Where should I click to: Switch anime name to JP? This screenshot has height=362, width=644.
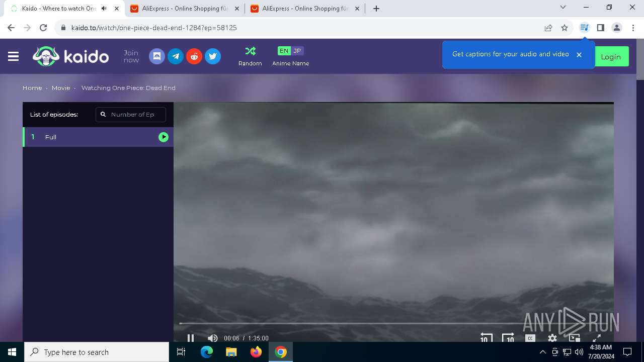[297, 51]
